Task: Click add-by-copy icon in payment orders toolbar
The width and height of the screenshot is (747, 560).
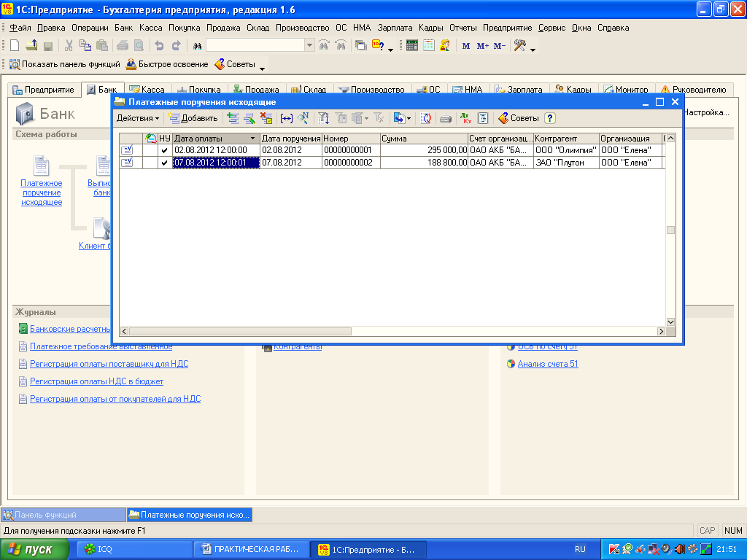Action: click(233, 118)
